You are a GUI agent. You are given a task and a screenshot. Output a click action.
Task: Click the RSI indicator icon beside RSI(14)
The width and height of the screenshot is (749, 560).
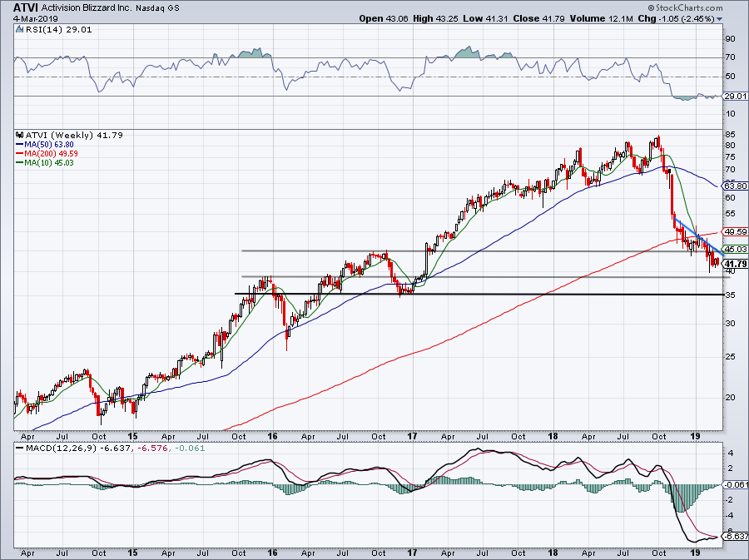point(19,30)
